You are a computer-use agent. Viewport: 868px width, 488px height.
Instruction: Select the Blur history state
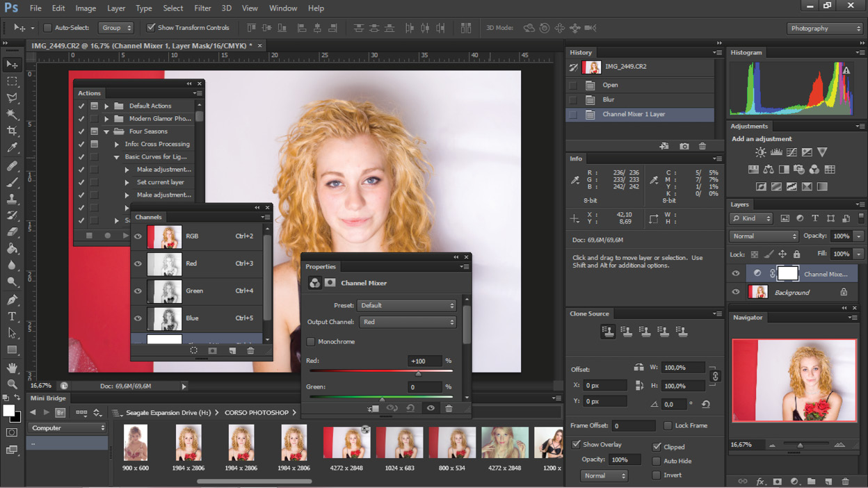[x=608, y=99]
